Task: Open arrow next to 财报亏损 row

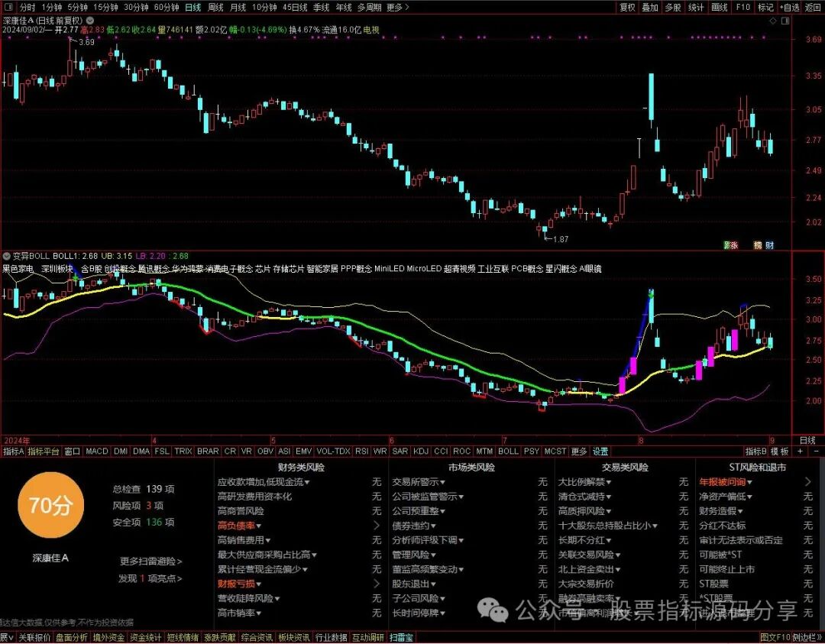Action: click(377, 584)
